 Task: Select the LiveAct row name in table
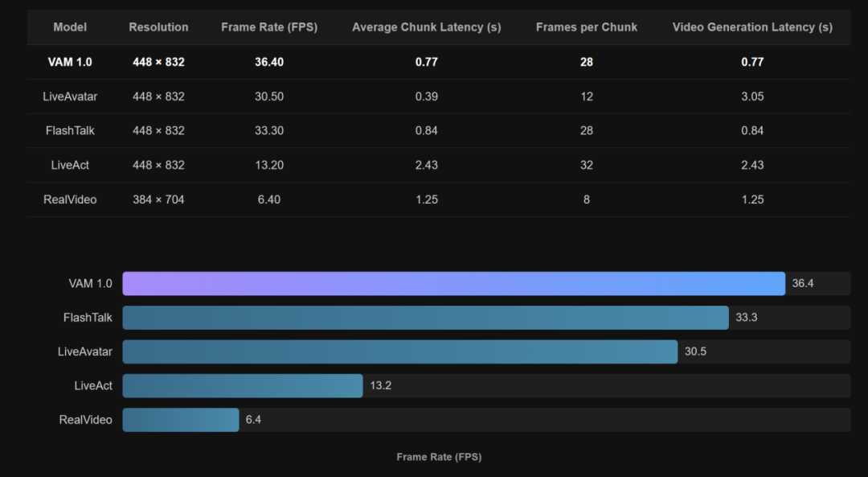(x=70, y=165)
